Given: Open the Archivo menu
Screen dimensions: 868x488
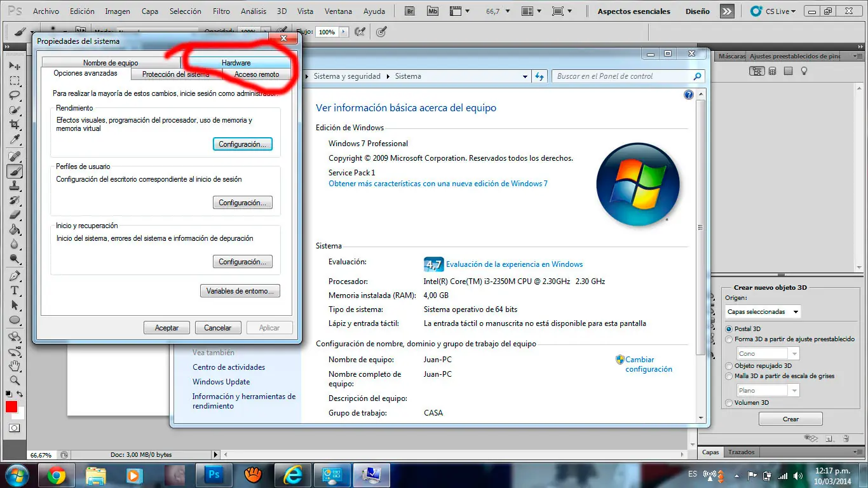Looking at the screenshot, I should click(x=46, y=11).
